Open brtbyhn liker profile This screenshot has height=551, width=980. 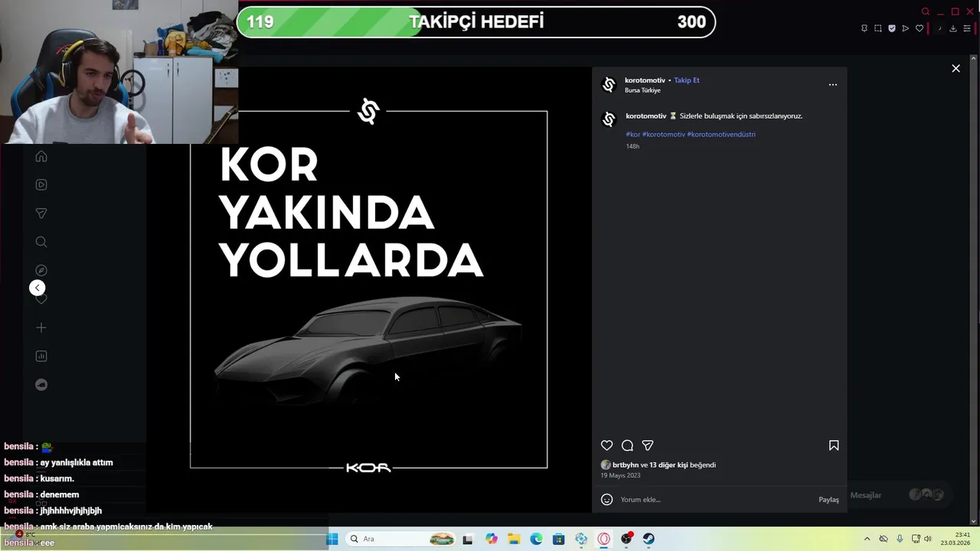click(x=626, y=465)
